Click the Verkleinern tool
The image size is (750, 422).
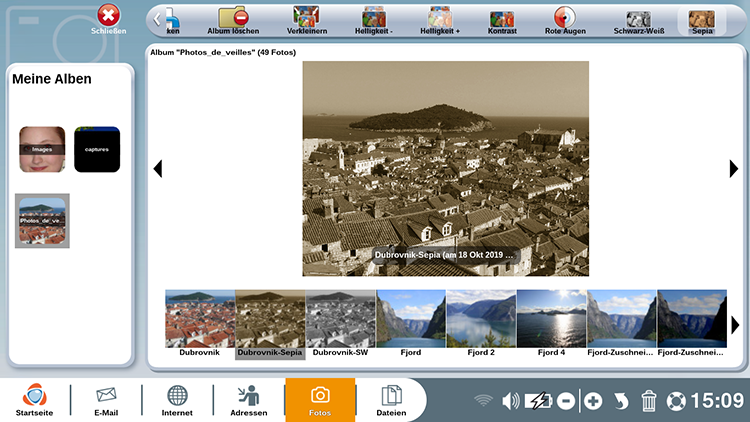(307, 22)
